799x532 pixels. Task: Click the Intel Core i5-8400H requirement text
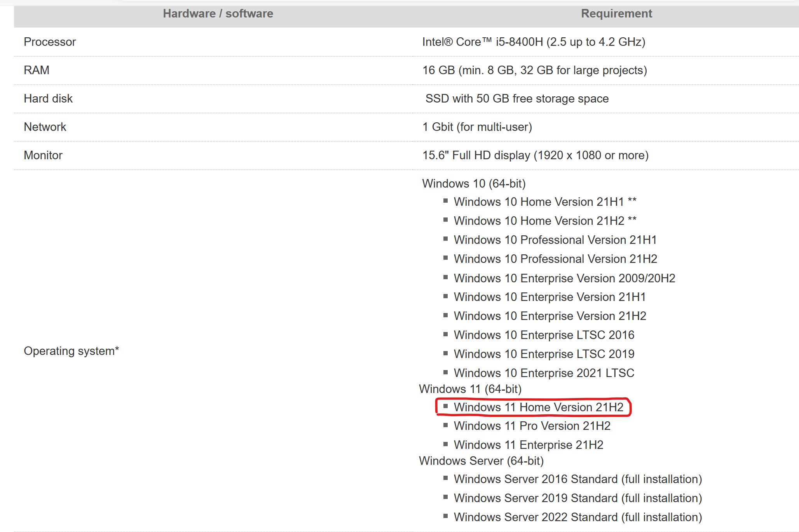[533, 42]
